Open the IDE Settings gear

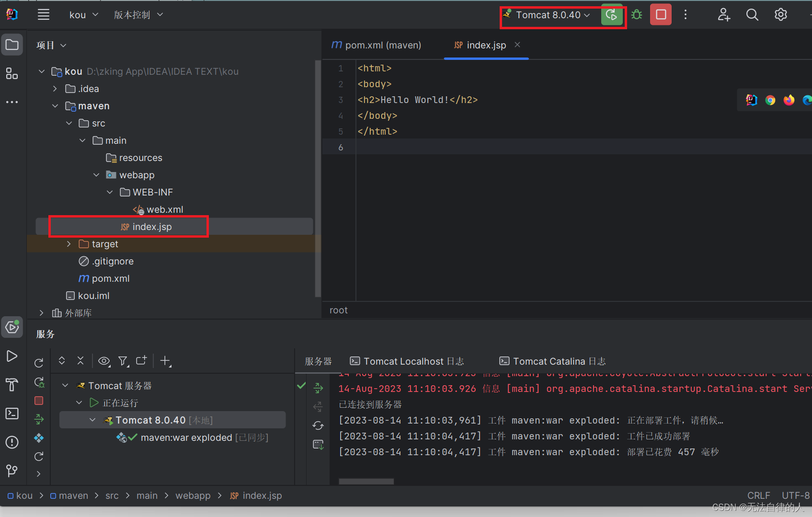[x=781, y=14]
